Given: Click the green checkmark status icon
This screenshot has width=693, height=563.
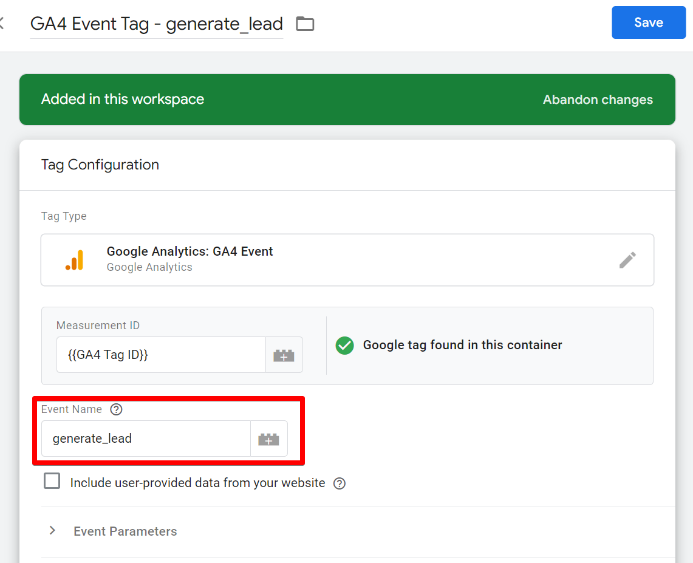Looking at the screenshot, I should pos(345,345).
